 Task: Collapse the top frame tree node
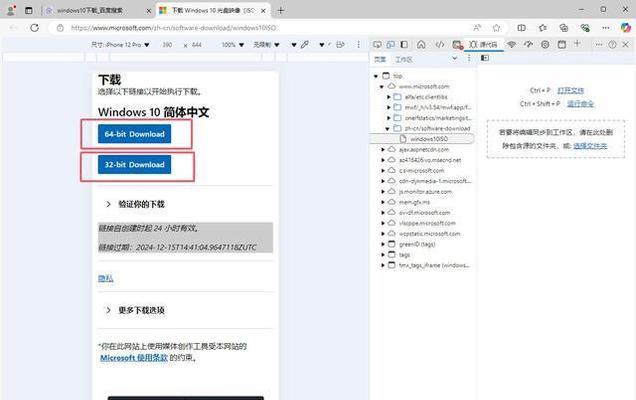pos(376,76)
